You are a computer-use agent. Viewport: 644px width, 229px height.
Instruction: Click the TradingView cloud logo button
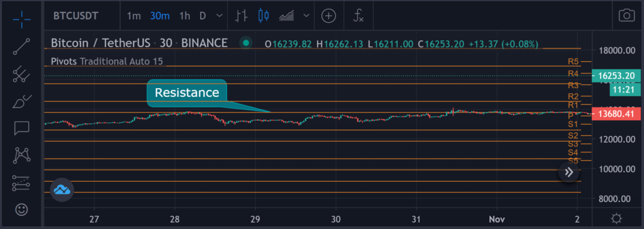pyautogui.click(x=62, y=190)
